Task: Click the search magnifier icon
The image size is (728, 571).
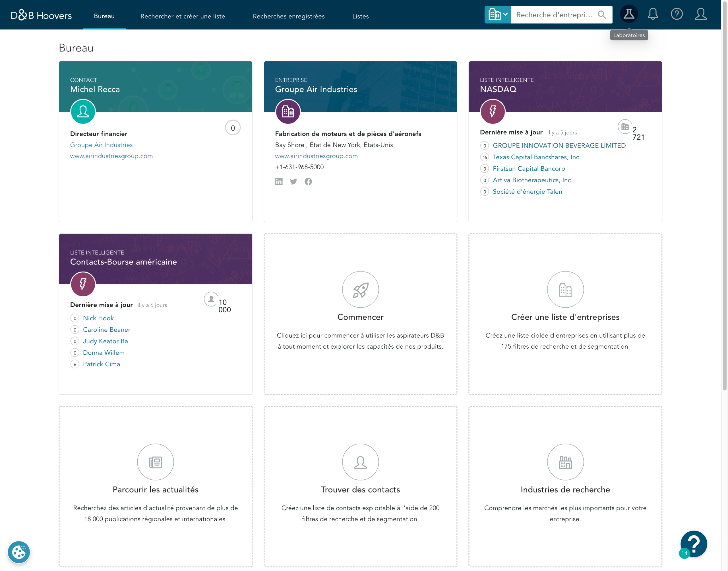Action: (602, 15)
